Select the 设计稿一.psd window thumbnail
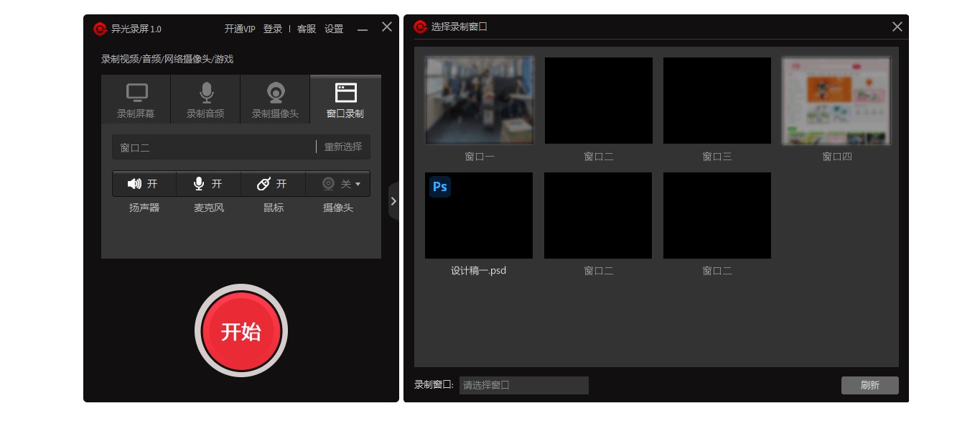Viewport: 980px width, 421px height. (x=479, y=216)
